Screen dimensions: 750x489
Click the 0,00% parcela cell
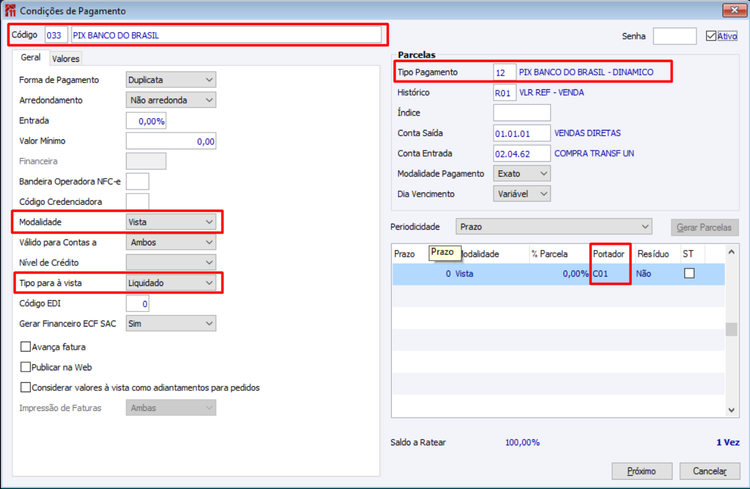(559, 274)
